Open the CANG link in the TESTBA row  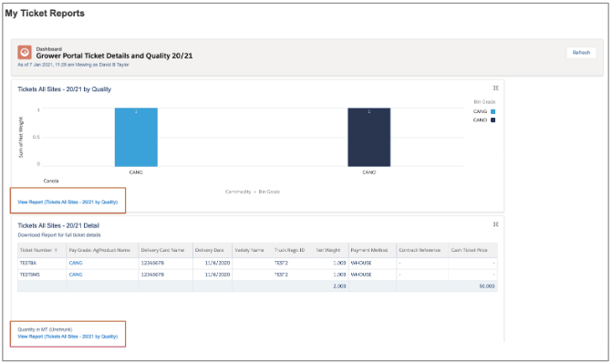point(76,263)
